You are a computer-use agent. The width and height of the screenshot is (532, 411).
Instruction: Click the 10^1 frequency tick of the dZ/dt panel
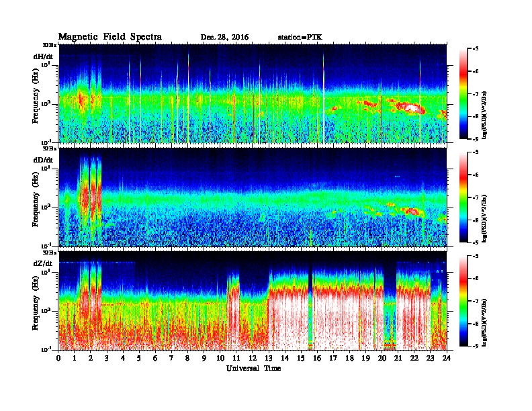coord(46,272)
